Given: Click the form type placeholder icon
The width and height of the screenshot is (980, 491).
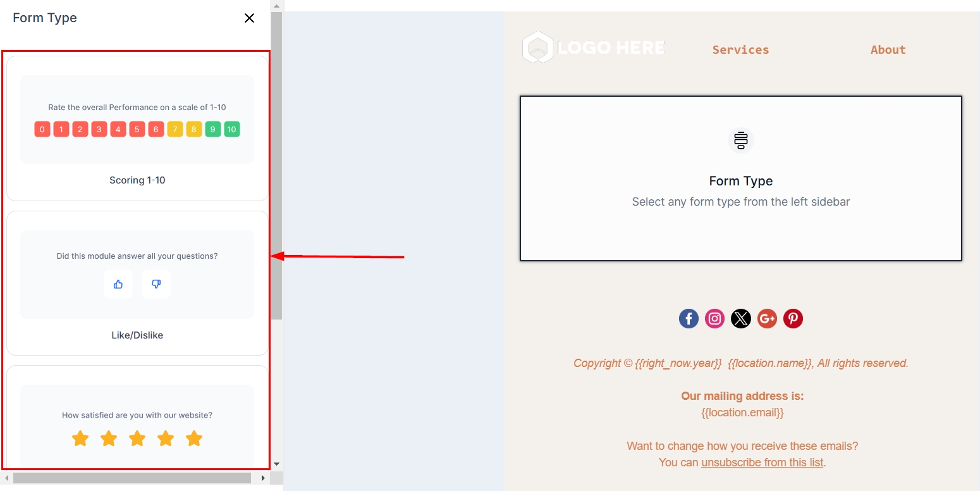Looking at the screenshot, I should tap(741, 140).
